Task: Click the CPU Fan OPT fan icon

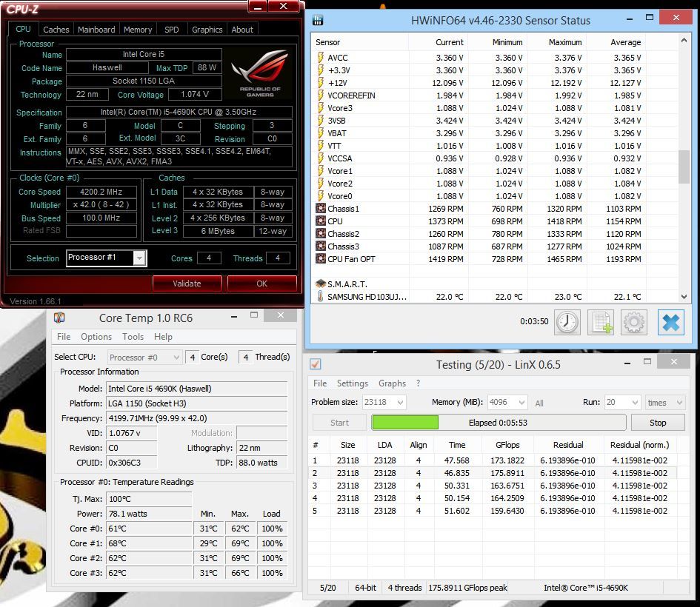Action: tap(321, 258)
